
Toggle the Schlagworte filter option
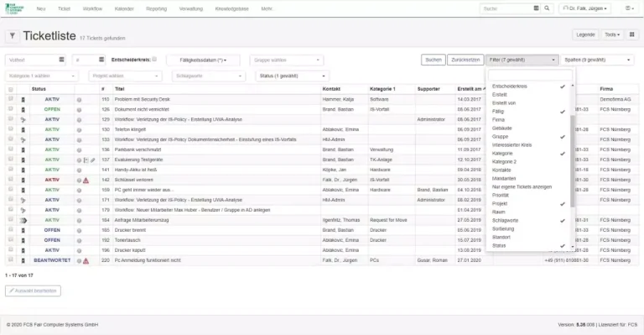(x=528, y=220)
